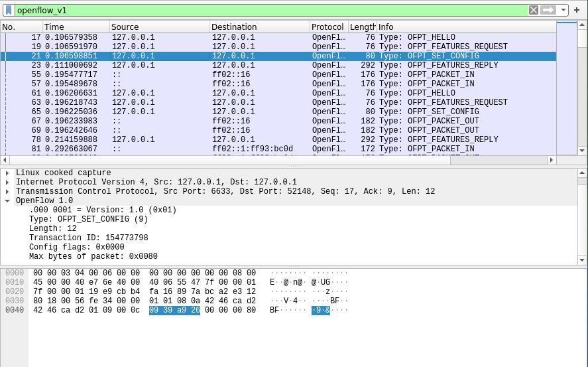The width and height of the screenshot is (588, 367).
Task: Sort packets by the Protocol column
Action: 329,27
